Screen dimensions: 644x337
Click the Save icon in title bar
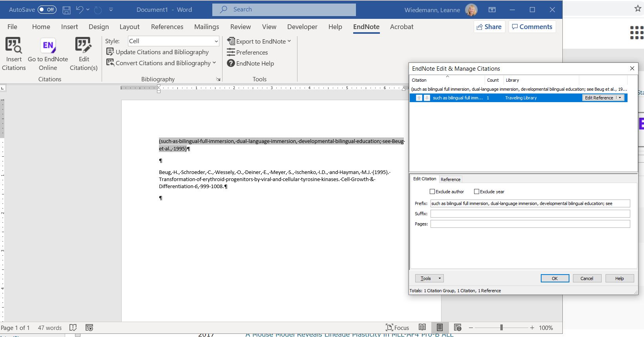click(66, 10)
